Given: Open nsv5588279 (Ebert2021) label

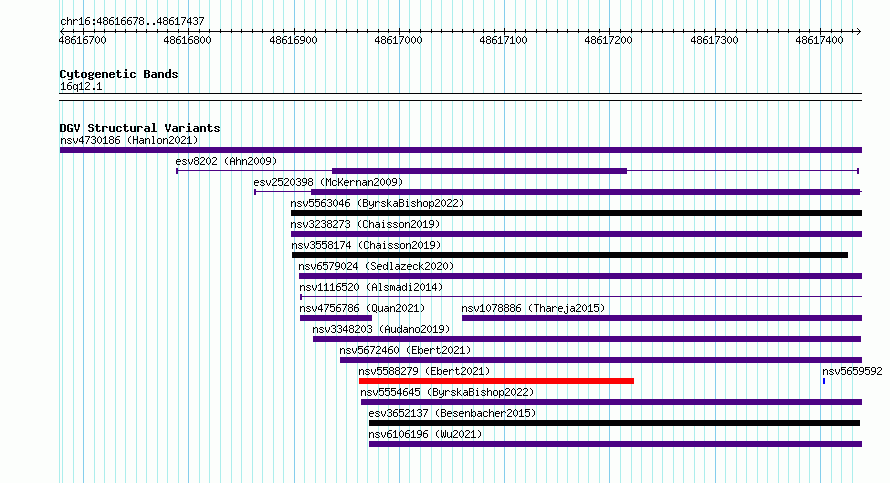Looking at the screenshot, I should pos(424,371).
